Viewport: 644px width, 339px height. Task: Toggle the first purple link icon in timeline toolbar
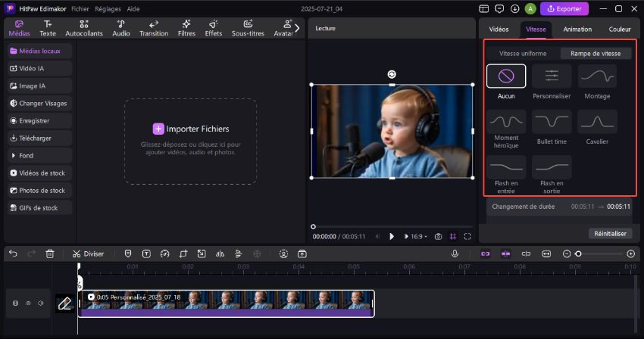[486, 253]
